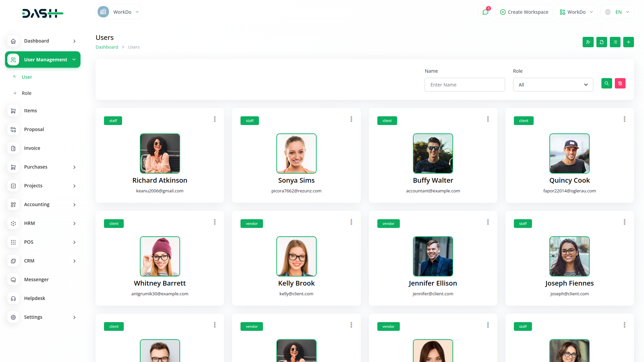Open kebab menu on Kelly Brook card
This screenshot has height=362, width=644.
coord(351,222)
